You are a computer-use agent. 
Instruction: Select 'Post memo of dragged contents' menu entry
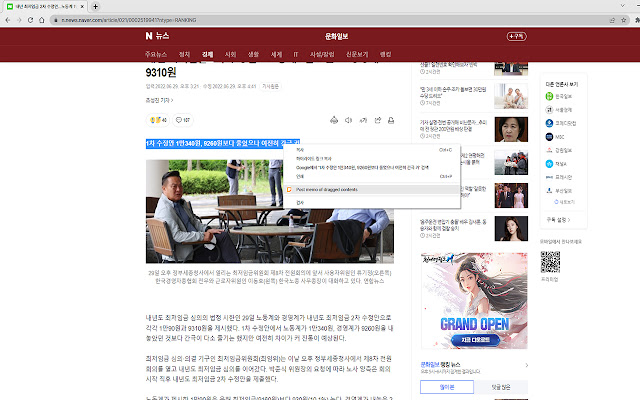tap(371, 189)
